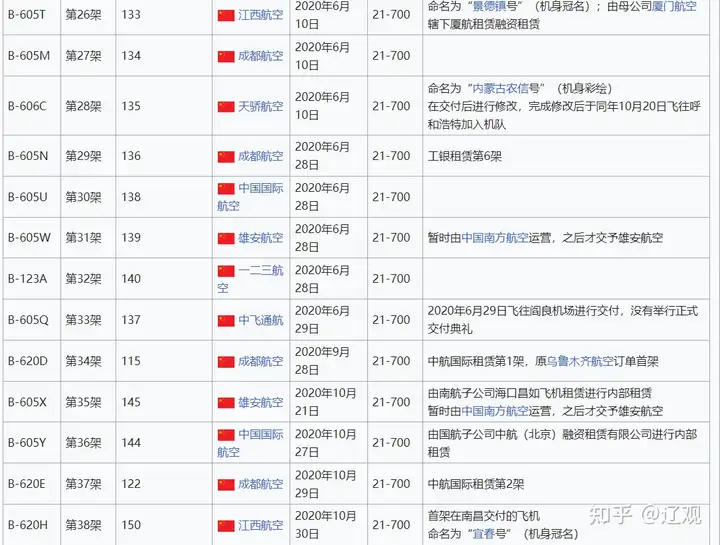Select registration cell B-123A
Viewport: 720px width, 545px height.
32,279
